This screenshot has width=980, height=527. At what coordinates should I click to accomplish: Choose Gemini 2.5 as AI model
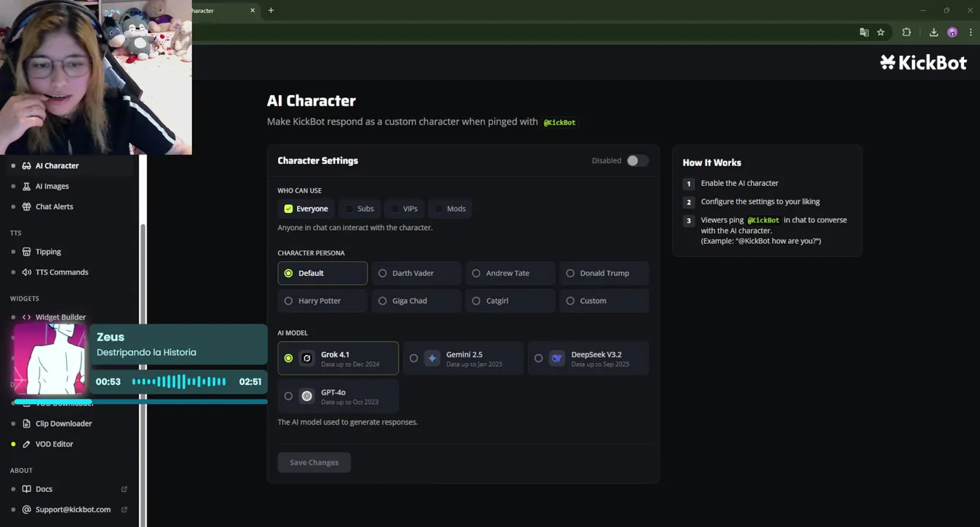pos(463,358)
